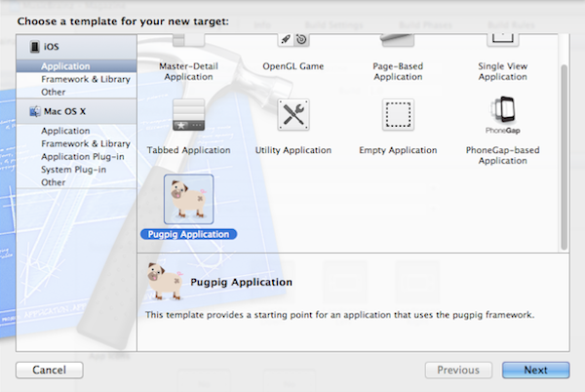The width and height of the screenshot is (585, 392).
Task: Click the Utility Application label
Action: click(293, 150)
